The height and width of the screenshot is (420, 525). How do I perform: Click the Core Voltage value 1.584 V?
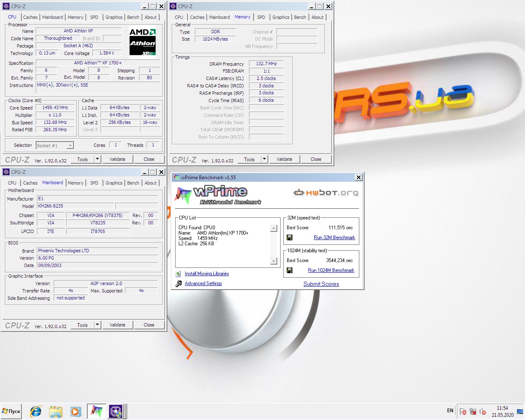click(107, 53)
